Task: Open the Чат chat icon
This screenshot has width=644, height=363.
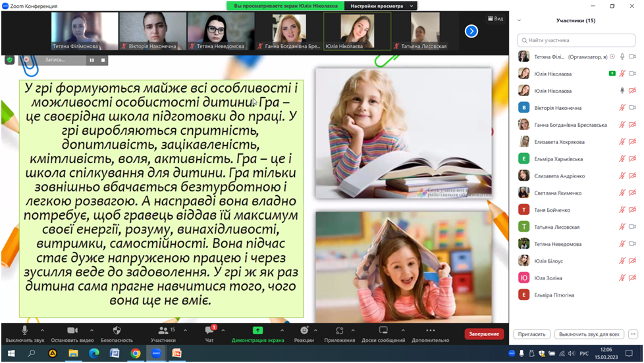Action: pyautogui.click(x=209, y=330)
